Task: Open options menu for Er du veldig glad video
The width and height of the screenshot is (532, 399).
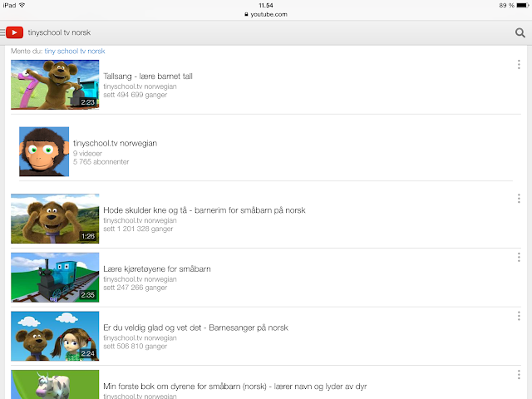Action: (519, 316)
